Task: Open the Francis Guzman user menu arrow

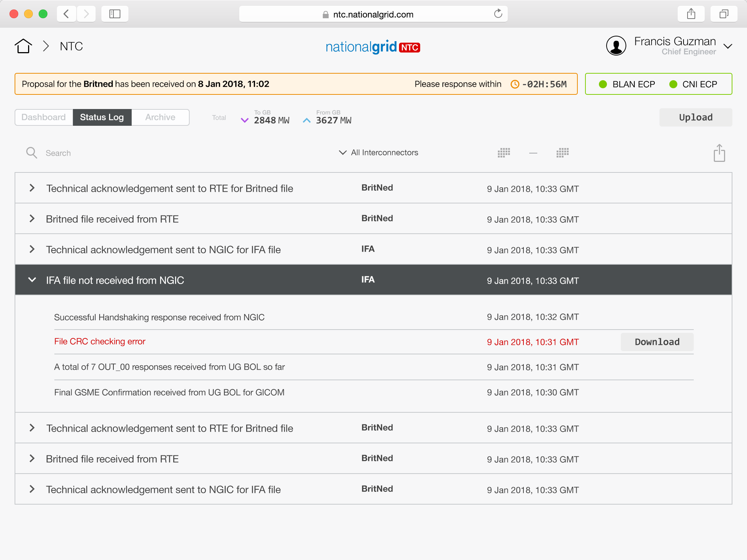Action: 728,46
